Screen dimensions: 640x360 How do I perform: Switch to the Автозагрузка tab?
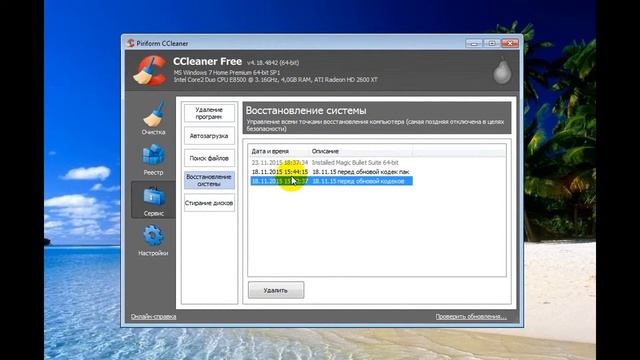pos(209,136)
